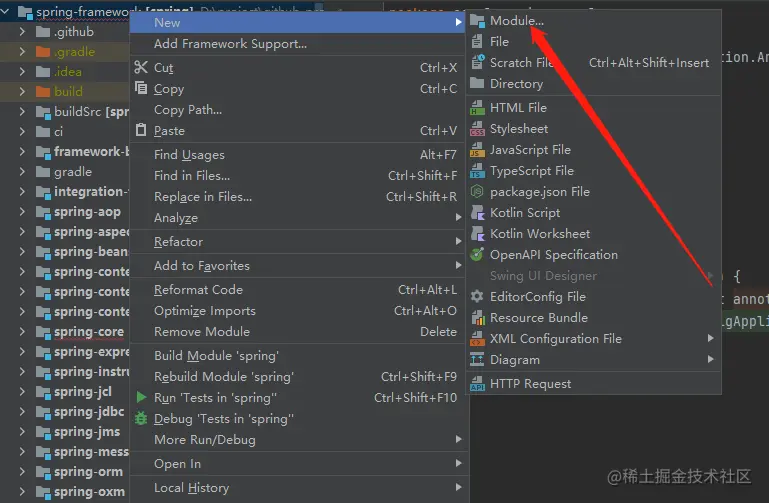
Task: Expand the spring-orm module node
Action: (x=22, y=472)
